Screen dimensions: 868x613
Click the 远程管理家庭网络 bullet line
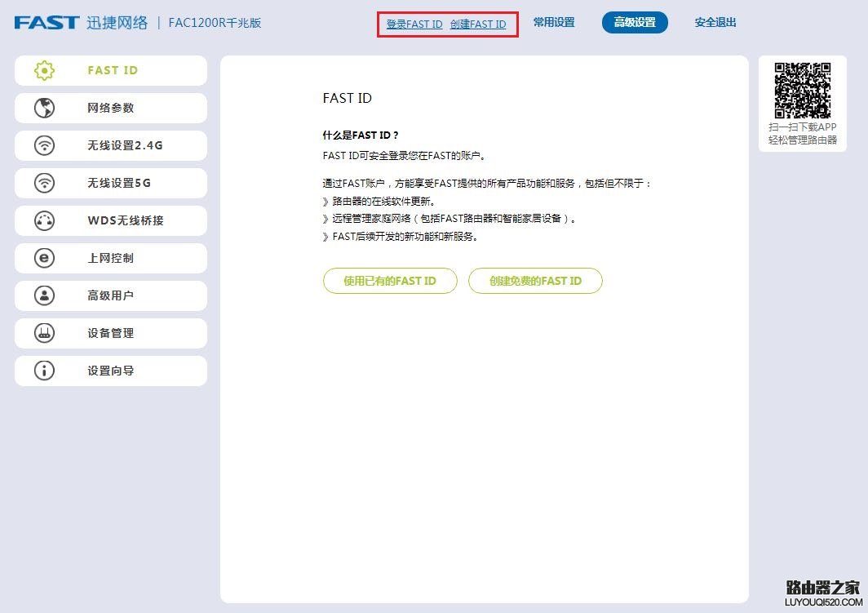coord(449,219)
